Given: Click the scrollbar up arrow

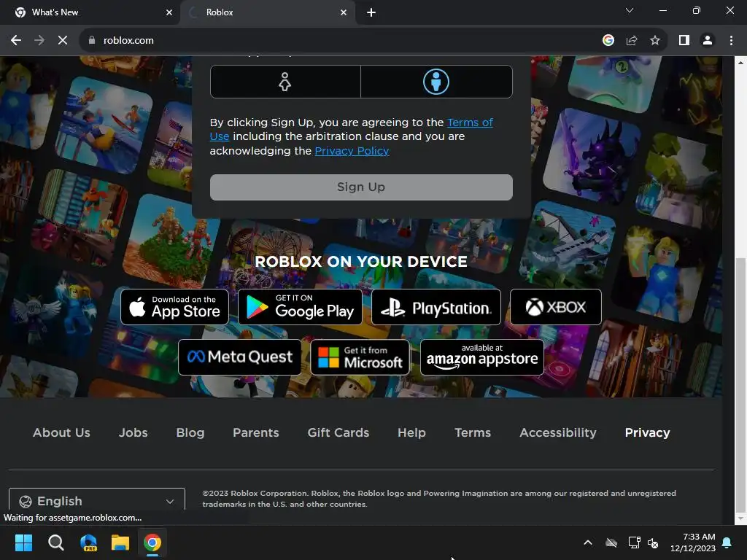Looking at the screenshot, I should (740, 63).
